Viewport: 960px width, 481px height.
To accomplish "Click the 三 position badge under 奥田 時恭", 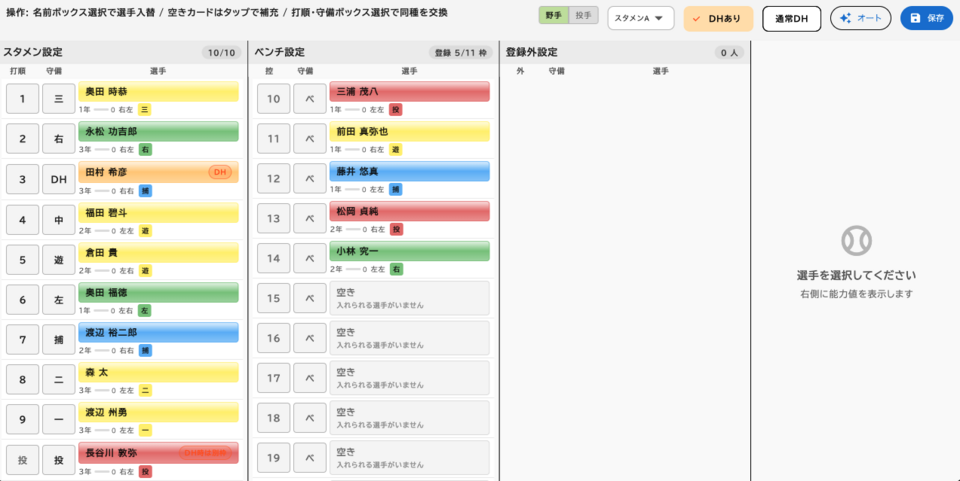I will click(144, 109).
